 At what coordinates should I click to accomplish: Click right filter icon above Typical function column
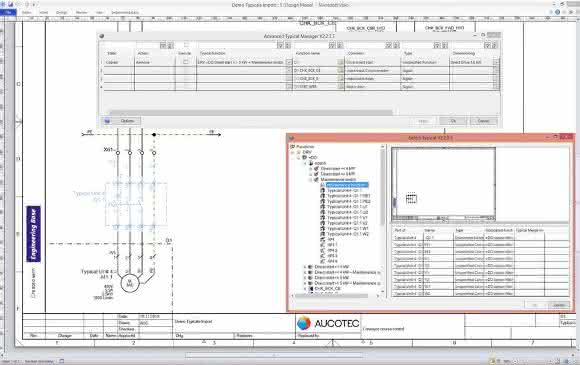pyautogui.click(x=287, y=45)
